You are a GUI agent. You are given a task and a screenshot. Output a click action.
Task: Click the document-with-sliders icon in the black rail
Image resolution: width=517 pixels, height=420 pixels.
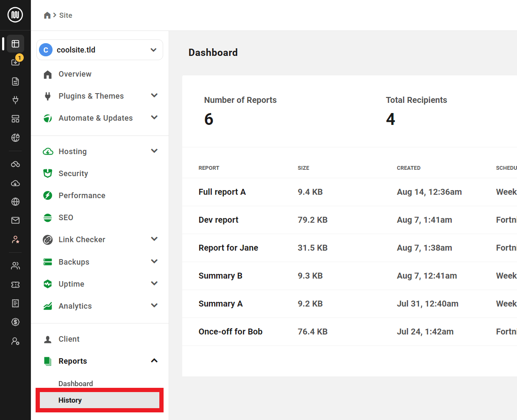(15, 81)
